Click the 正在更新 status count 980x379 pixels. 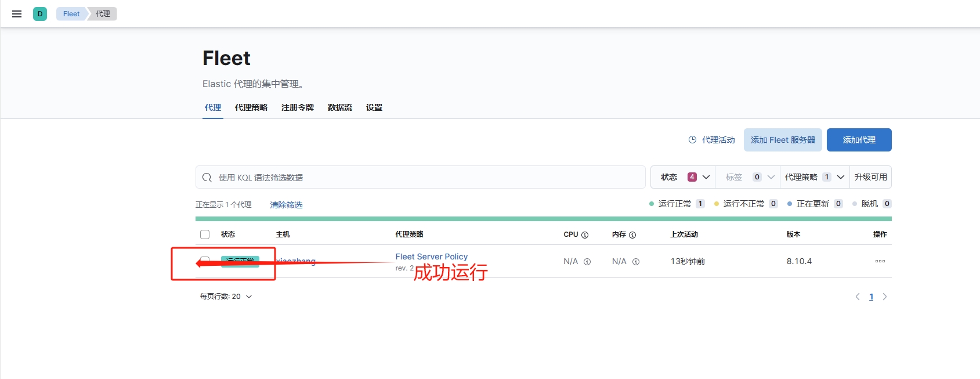coord(838,204)
